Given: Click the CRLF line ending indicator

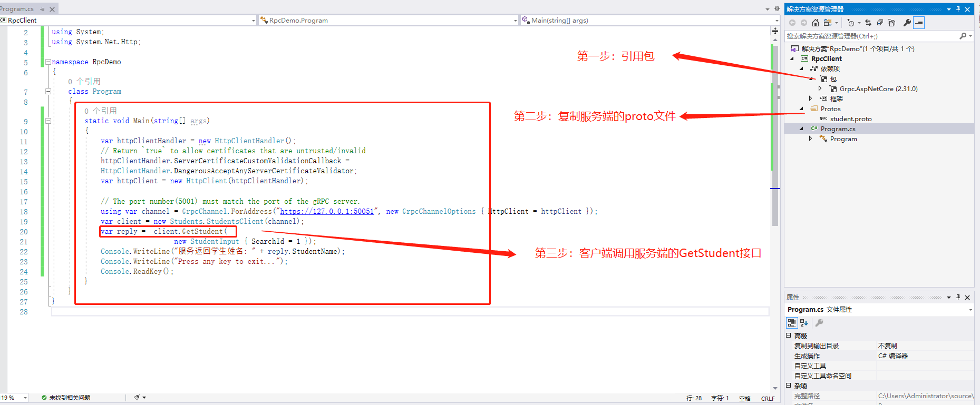Looking at the screenshot, I should pos(768,398).
